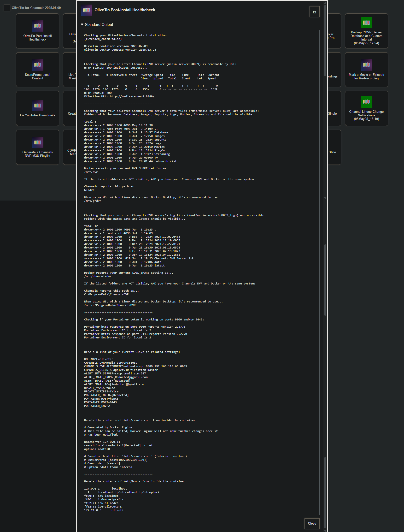
Task: Click the OliveTin-for-Channels 2025.07.09 title link
Action: point(36,8)
